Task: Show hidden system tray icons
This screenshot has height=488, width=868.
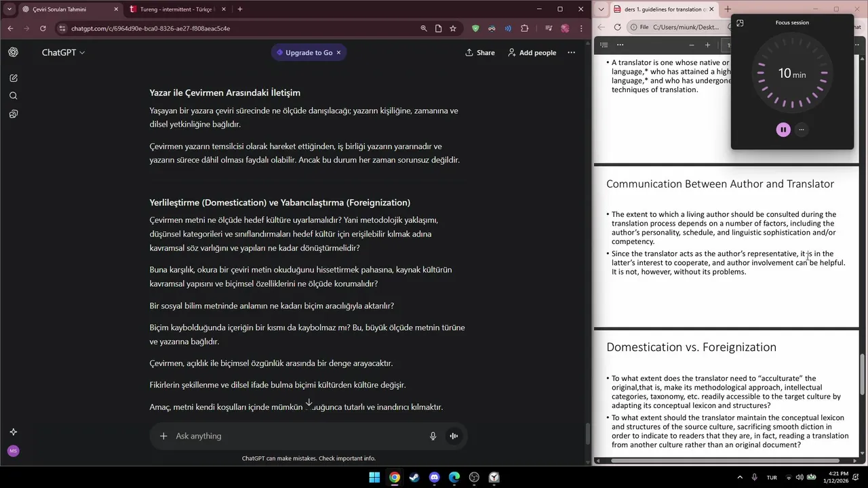Action: click(740, 477)
